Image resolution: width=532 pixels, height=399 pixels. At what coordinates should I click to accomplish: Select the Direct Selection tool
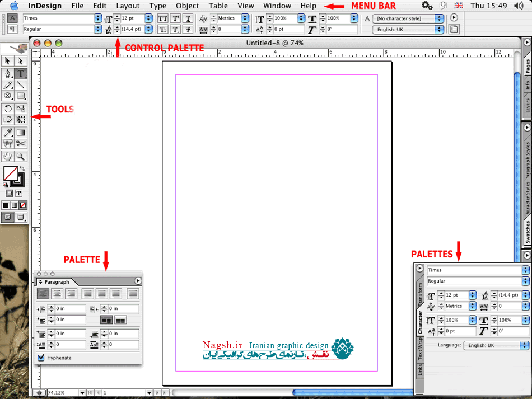point(20,61)
